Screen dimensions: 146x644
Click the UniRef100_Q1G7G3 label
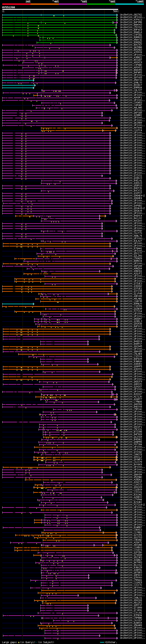click(131, 538)
